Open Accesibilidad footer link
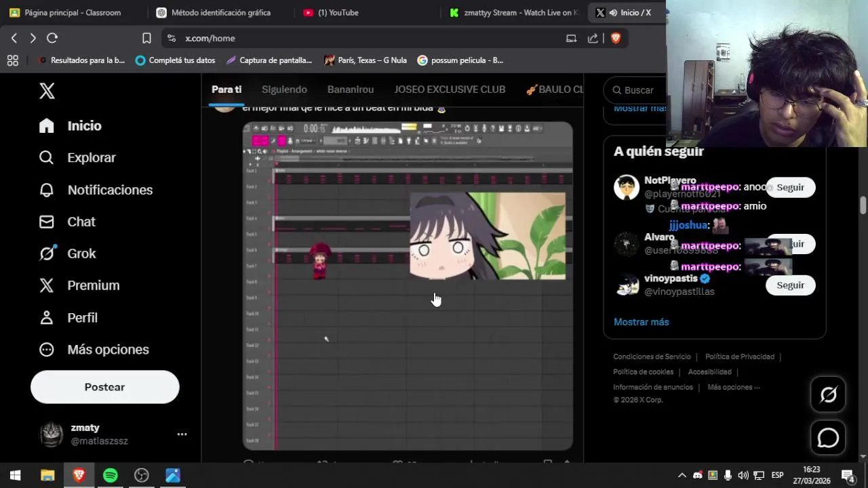The height and width of the screenshot is (488, 868). click(x=709, y=372)
